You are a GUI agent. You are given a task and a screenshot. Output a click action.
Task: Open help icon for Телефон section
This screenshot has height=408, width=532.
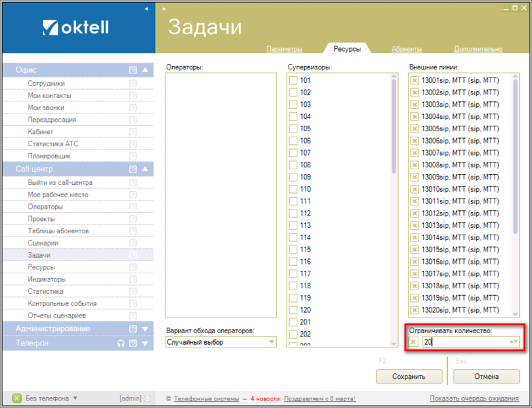[133, 343]
